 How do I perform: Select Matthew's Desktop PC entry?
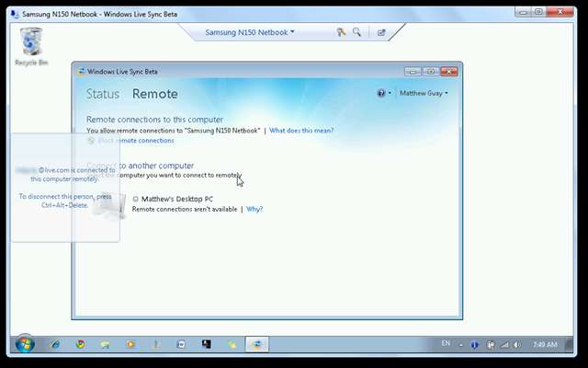coord(177,199)
